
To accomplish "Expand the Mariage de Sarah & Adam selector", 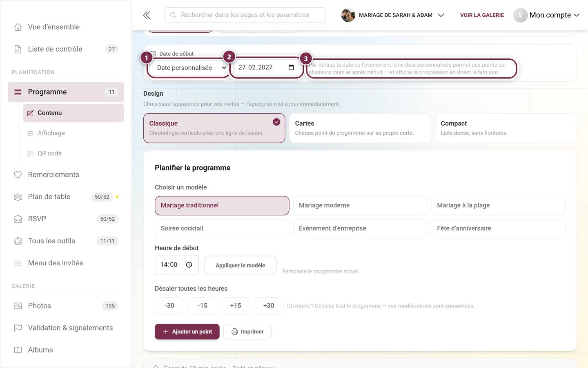I will coord(393,15).
